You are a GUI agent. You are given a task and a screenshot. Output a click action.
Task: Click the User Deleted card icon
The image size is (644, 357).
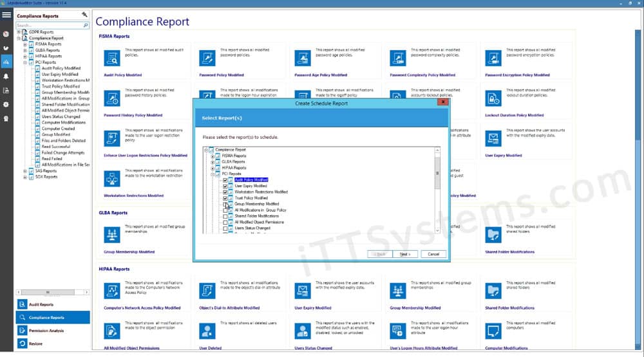[207, 331]
